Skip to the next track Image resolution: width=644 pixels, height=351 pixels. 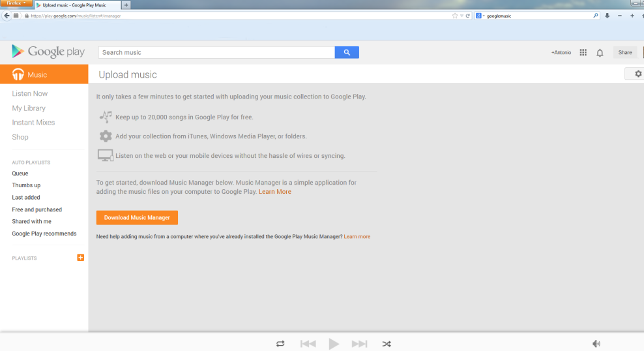pos(359,344)
